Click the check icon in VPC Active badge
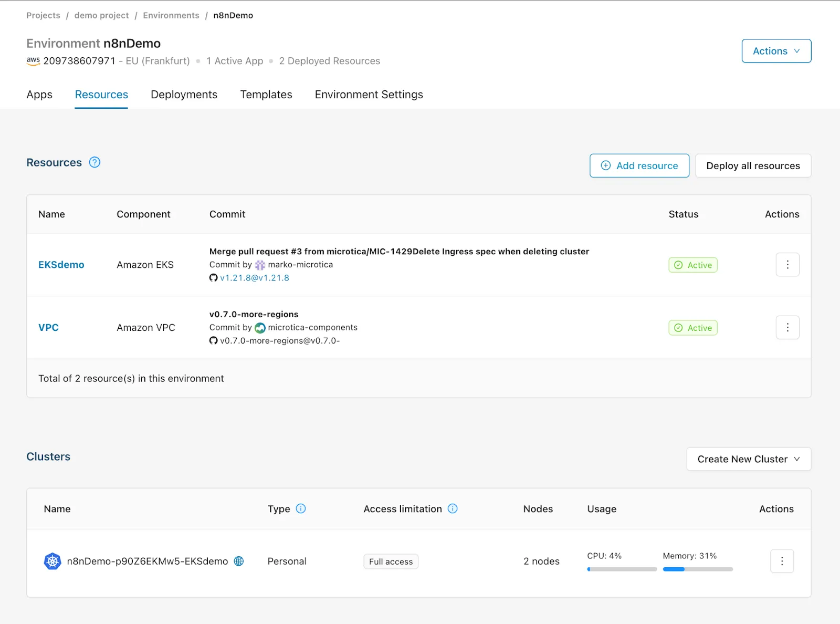The image size is (840, 624). [678, 328]
